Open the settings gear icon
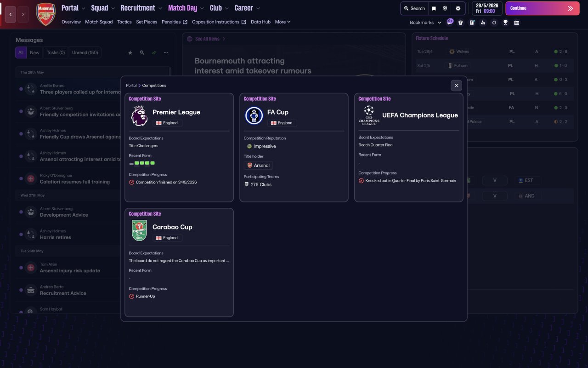588x368 pixels. coord(458,8)
